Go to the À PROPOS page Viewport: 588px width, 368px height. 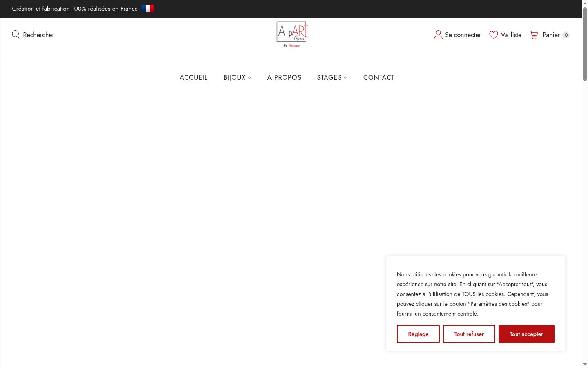(x=284, y=77)
